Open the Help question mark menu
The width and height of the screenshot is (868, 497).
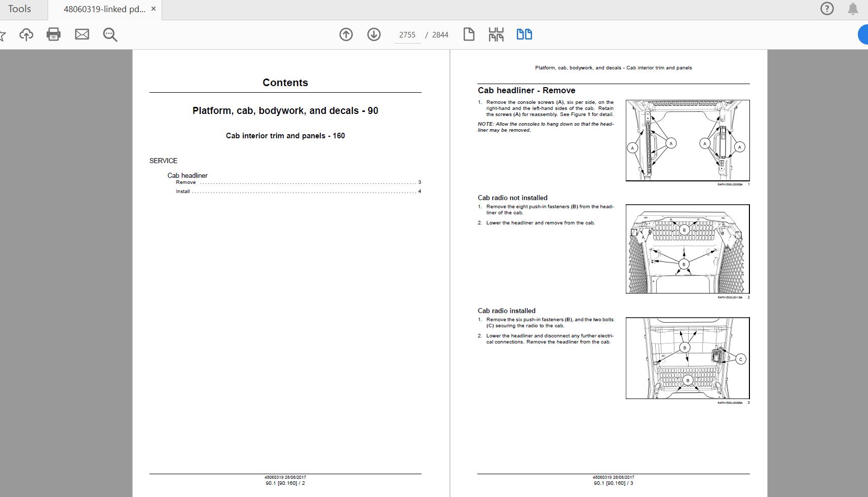tap(827, 9)
